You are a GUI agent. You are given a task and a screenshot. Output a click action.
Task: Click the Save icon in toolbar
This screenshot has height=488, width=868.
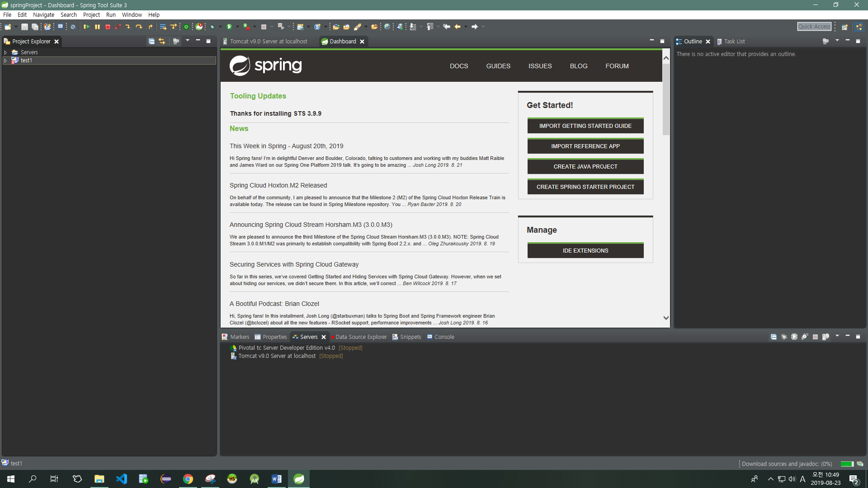coord(24,27)
